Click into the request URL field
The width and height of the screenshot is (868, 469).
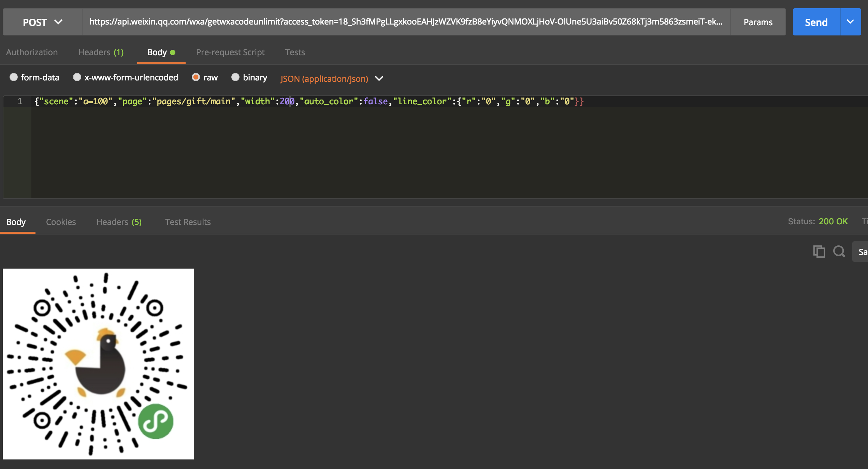click(405, 22)
